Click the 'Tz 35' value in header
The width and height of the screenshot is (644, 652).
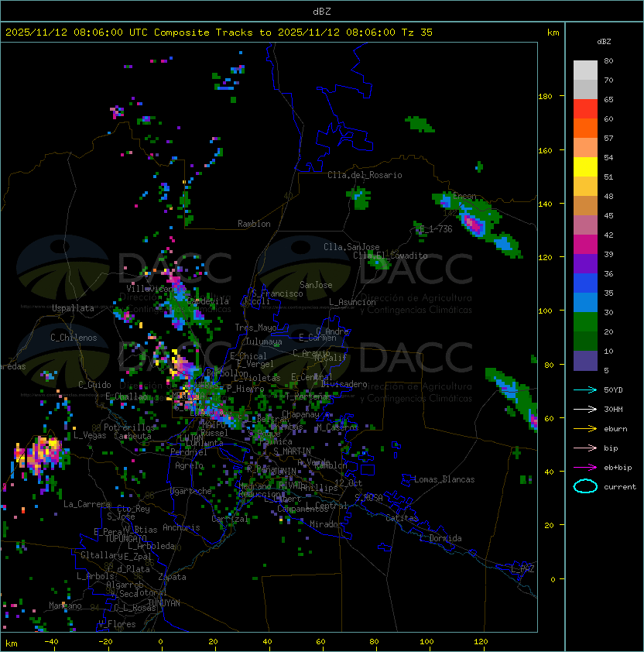[417, 33]
